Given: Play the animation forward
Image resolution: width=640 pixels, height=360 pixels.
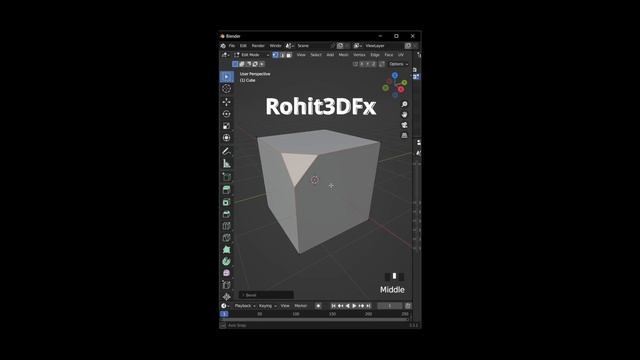Looking at the screenshot, I should (354, 306).
